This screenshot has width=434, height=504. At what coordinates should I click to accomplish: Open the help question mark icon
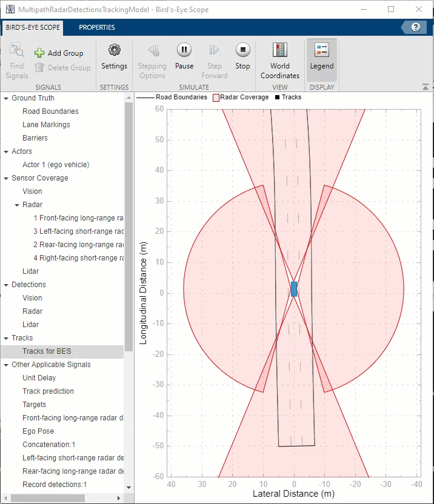point(415,27)
